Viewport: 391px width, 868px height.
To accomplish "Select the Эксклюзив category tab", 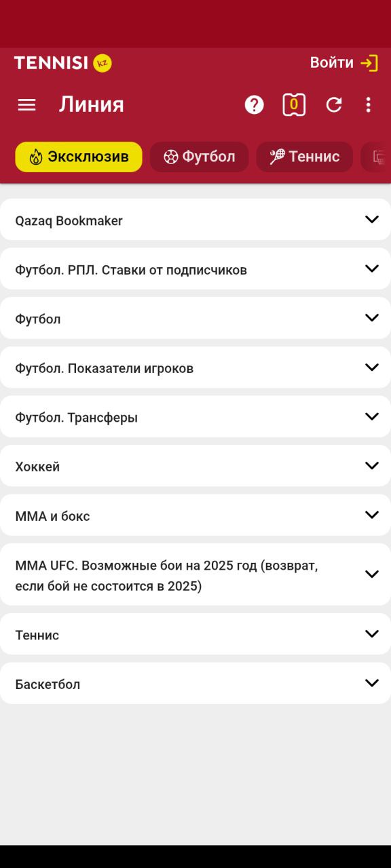I will 79,157.
